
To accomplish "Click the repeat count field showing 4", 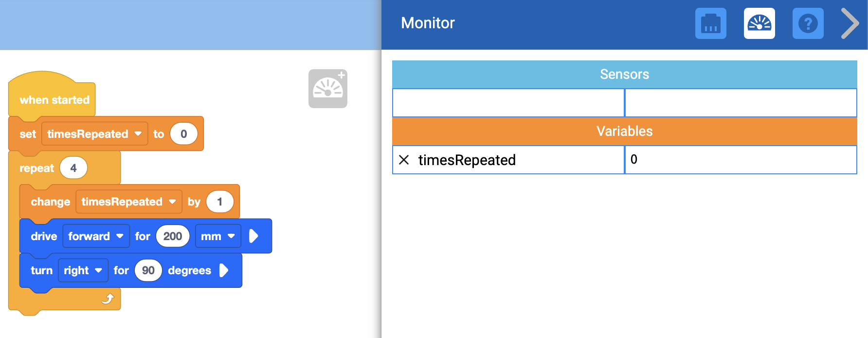I will tap(73, 168).
